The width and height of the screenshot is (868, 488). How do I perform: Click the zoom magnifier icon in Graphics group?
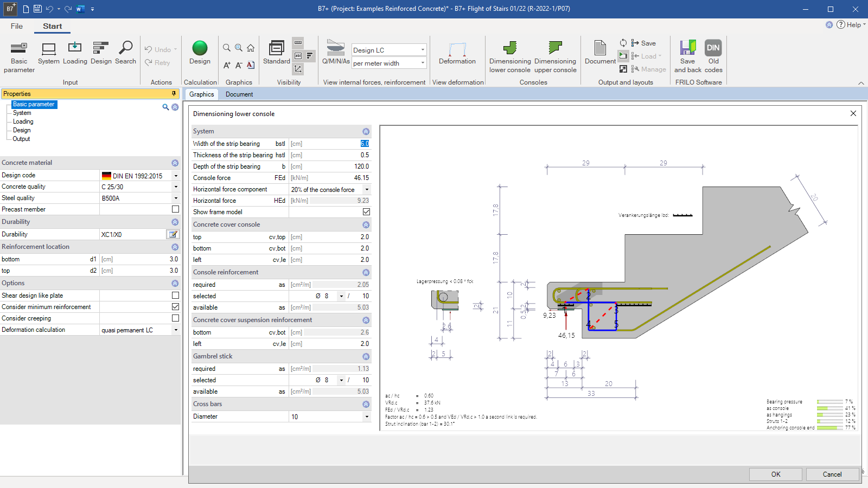(x=227, y=48)
